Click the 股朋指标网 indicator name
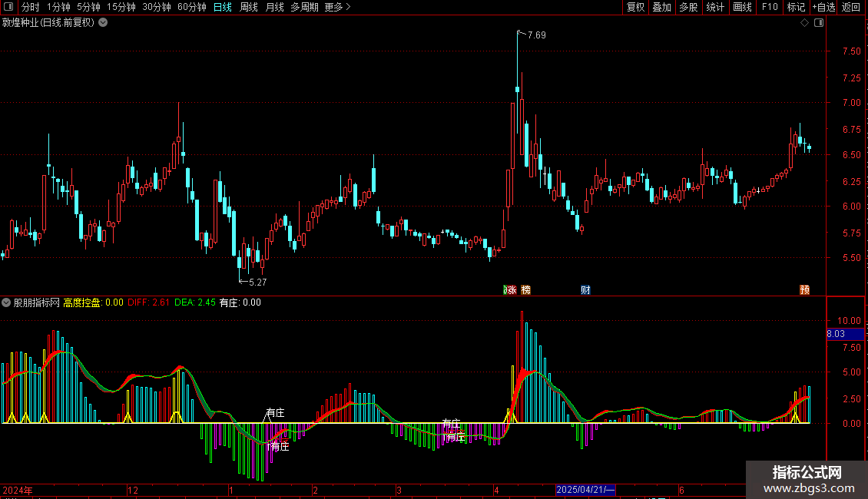Viewport: 868px width, 499px height. tap(37, 302)
